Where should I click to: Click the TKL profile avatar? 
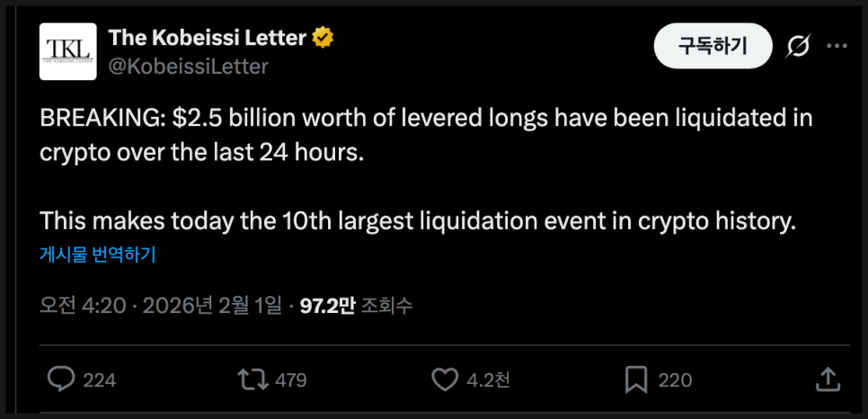pos(68,51)
